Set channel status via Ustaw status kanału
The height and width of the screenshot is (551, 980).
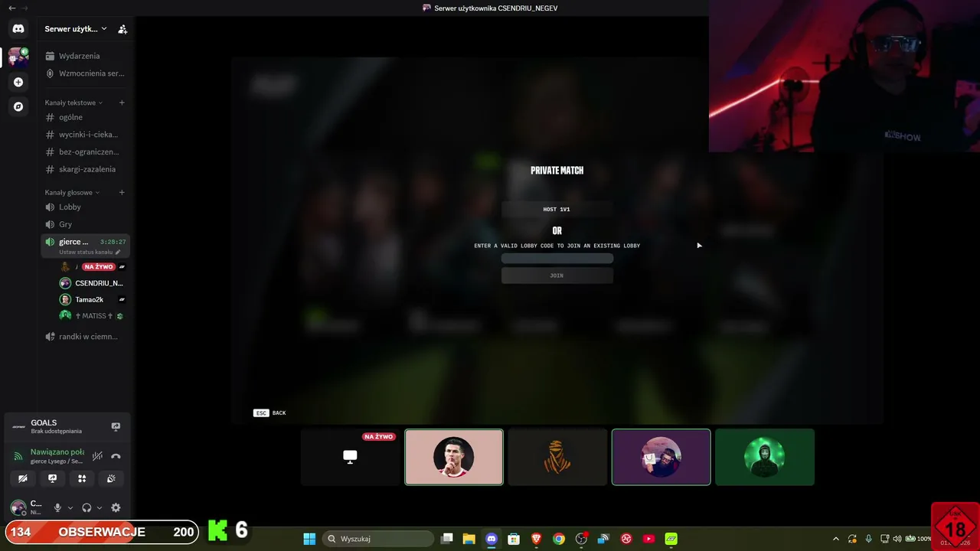(90, 252)
